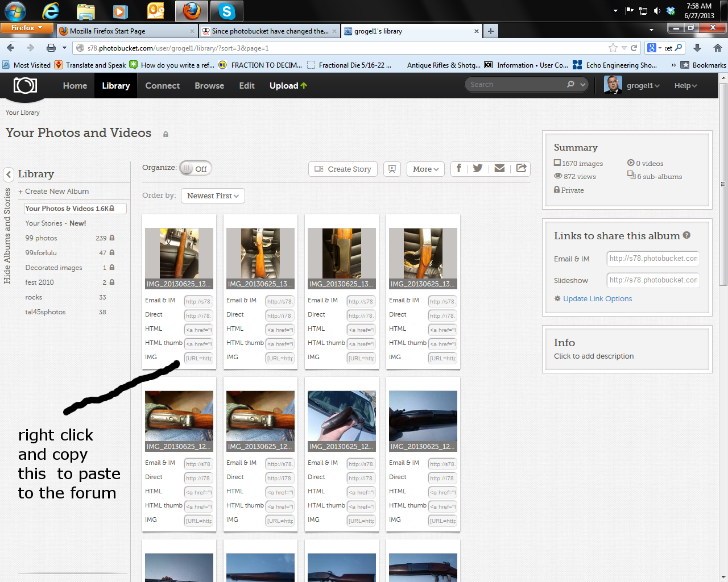The image size is (728, 582).
Task: Click Update Link Options link
Action: pyautogui.click(x=597, y=299)
